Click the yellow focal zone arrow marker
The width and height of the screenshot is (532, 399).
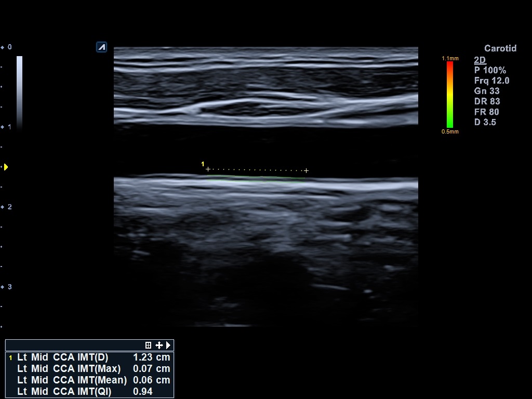[x=6, y=167]
